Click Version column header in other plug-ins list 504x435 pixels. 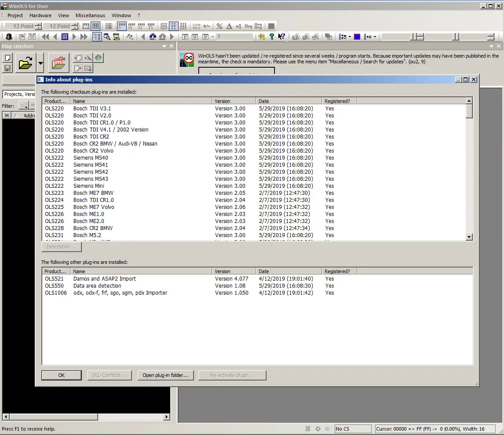[234, 271]
